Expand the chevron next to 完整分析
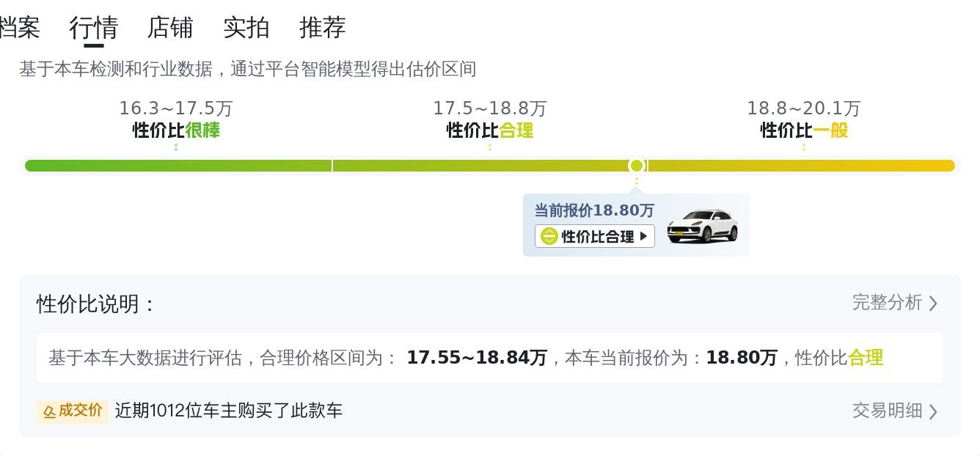Viewport: 980px width, 456px height. [x=933, y=304]
